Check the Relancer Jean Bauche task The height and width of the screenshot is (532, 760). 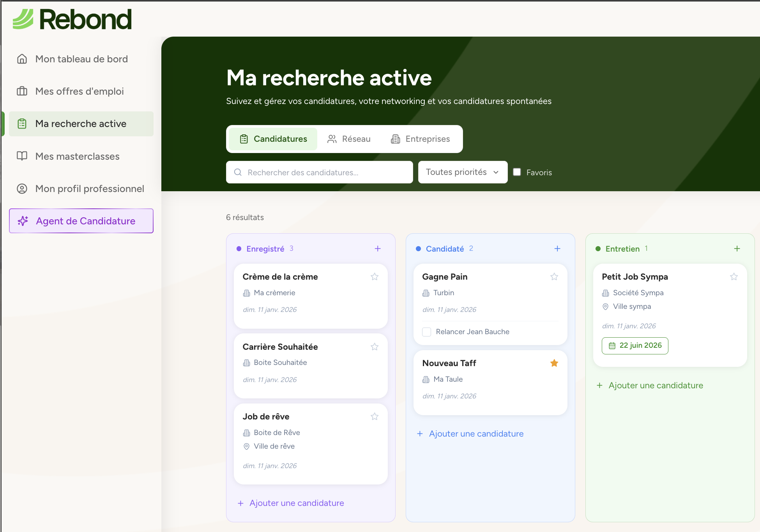coord(427,332)
